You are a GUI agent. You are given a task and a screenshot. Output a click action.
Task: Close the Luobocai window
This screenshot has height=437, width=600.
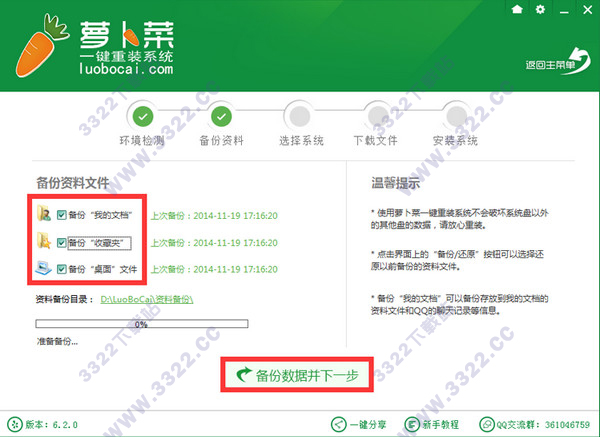tap(587, 10)
